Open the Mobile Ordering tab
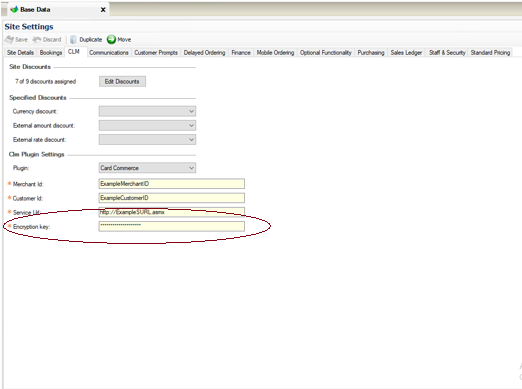The image size is (522, 389). (x=275, y=53)
